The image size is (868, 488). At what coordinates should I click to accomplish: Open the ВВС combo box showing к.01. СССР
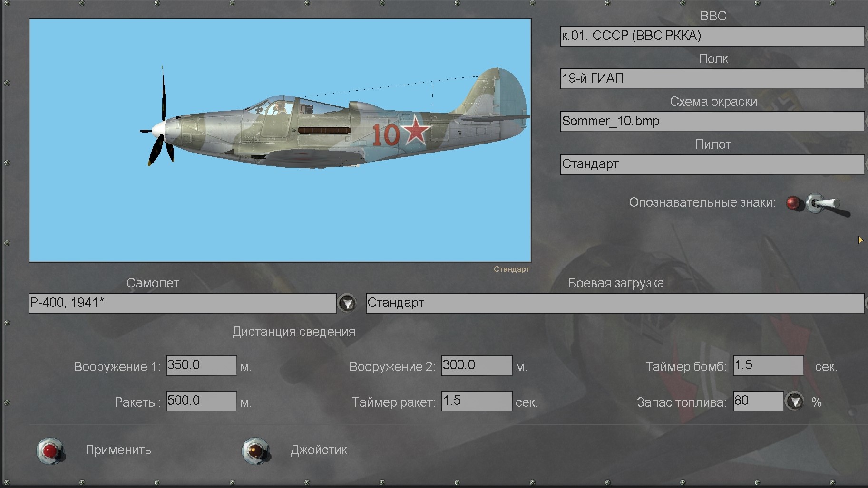[x=712, y=36]
